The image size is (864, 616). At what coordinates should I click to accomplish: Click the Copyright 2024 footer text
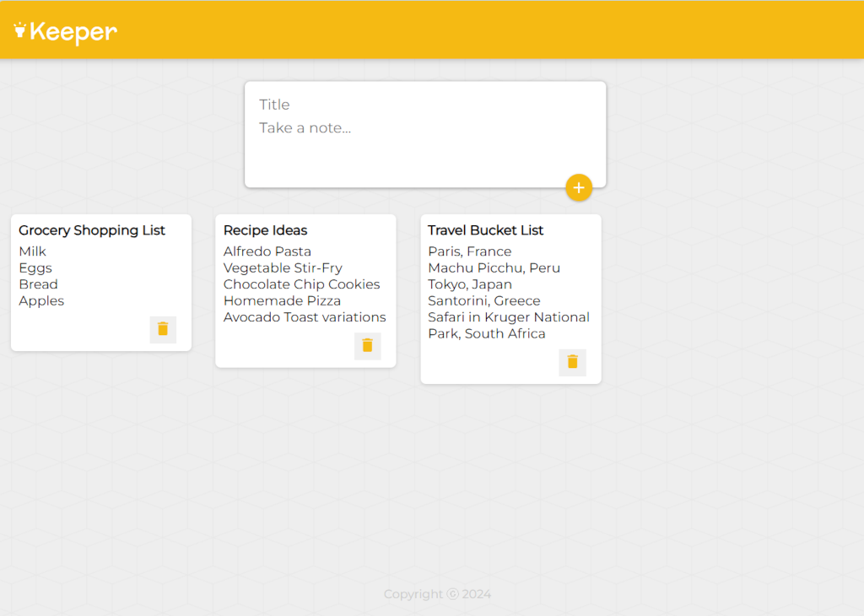click(437, 594)
